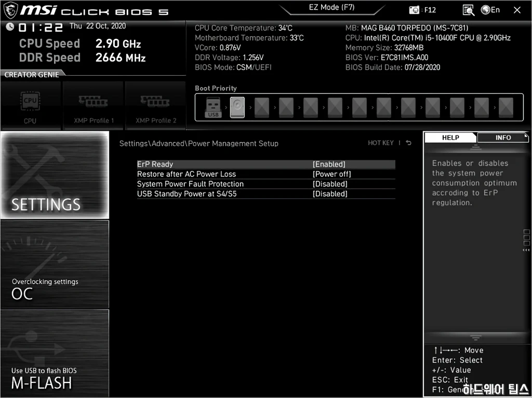532x398 pixels.
Task: Click the screenshot camera F12 icon
Action: [x=414, y=10]
